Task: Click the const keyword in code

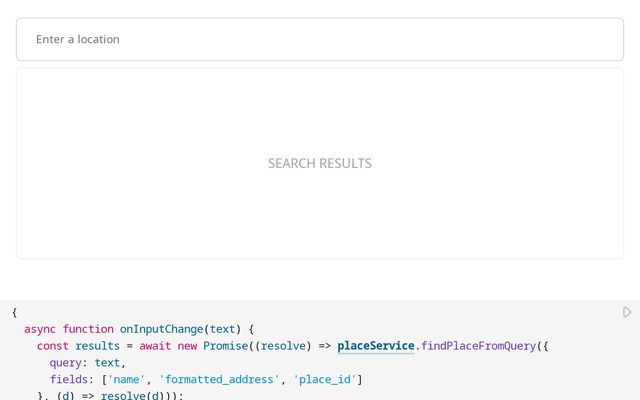Action: (x=53, y=346)
